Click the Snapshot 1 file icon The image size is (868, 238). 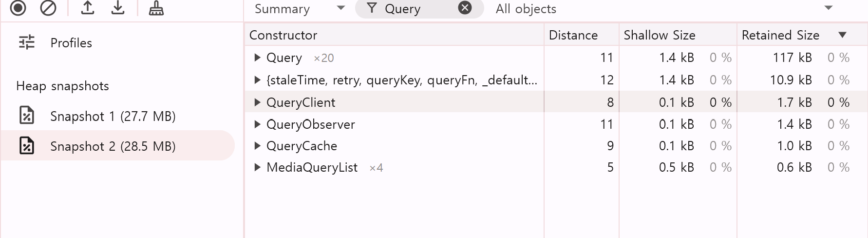(x=27, y=116)
